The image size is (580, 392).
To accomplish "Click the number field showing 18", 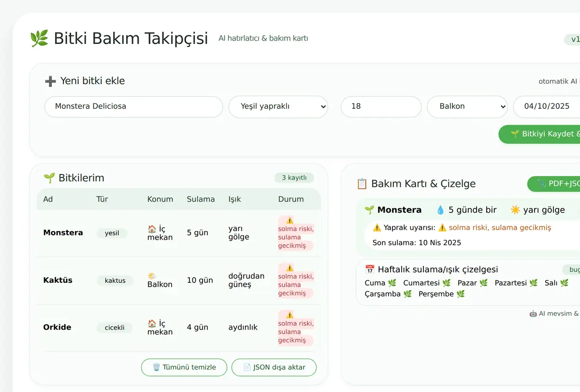I will click(x=381, y=107).
